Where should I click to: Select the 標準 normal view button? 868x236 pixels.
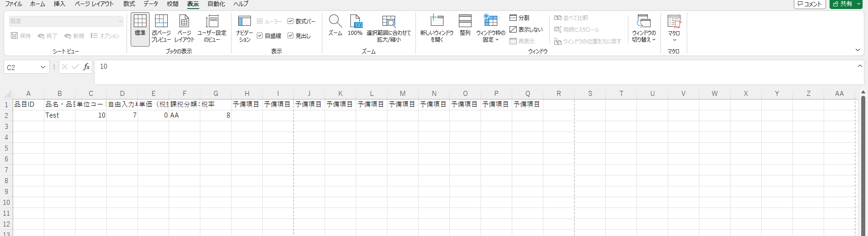[140, 29]
